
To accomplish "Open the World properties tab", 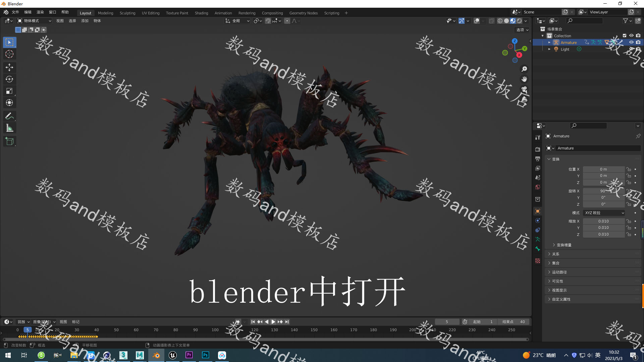I will point(538,187).
